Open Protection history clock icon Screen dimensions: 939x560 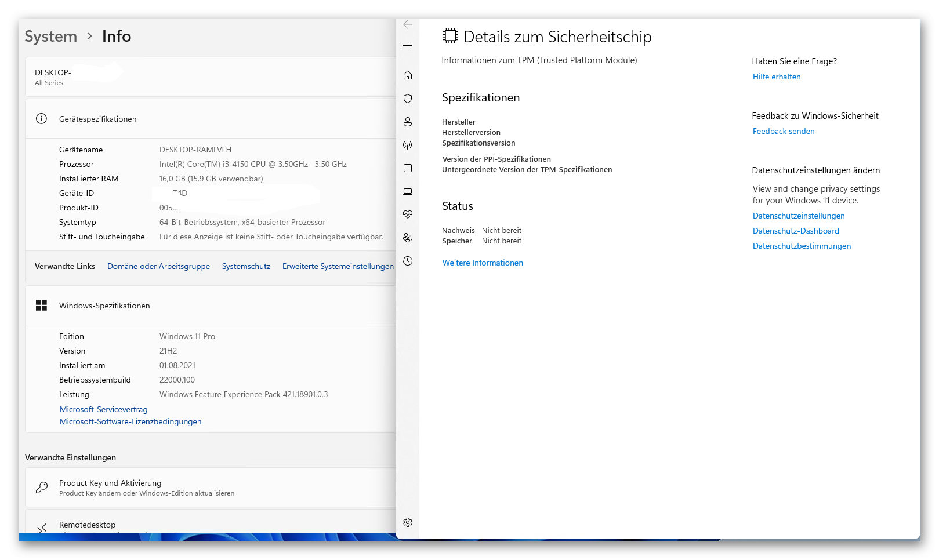(x=408, y=261)
